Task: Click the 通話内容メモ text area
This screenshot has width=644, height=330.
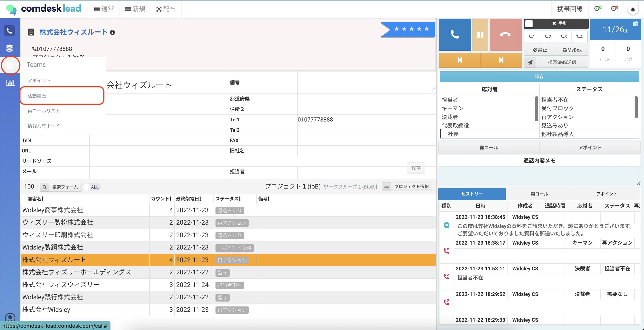Action: (x=539, y=176)
